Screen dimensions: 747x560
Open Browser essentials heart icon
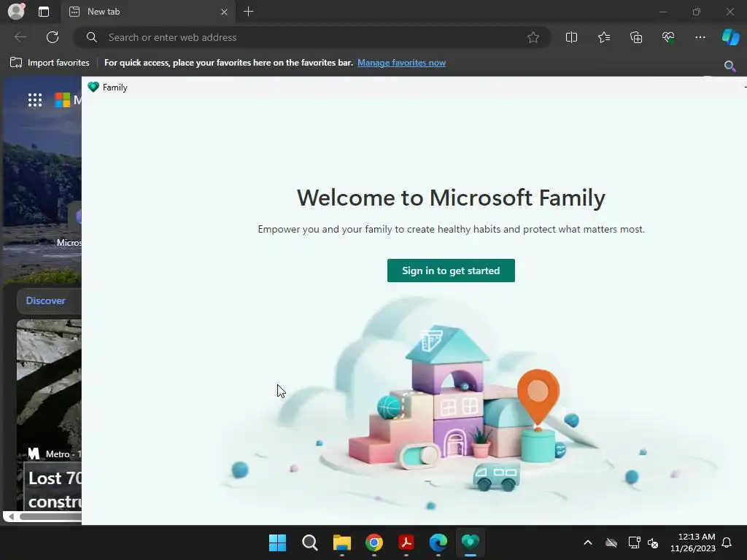point(668,37)
